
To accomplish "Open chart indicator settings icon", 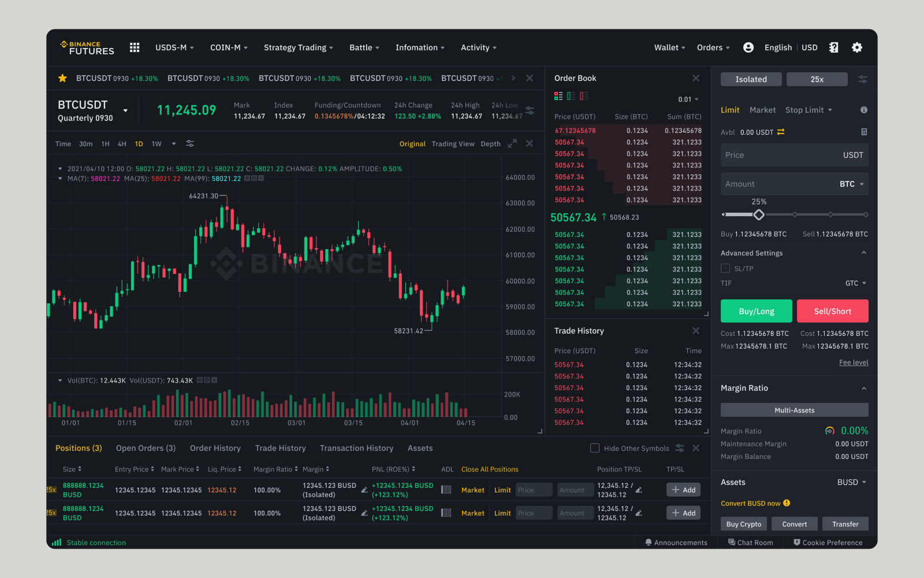I will 190,143.
